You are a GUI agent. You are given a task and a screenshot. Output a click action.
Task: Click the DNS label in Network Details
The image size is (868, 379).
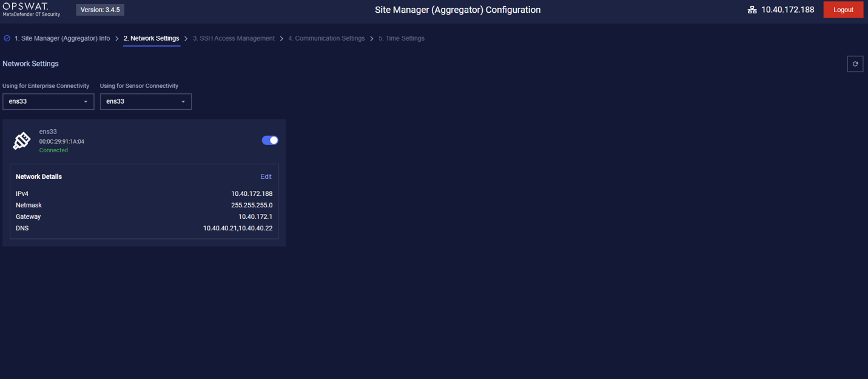22,229
